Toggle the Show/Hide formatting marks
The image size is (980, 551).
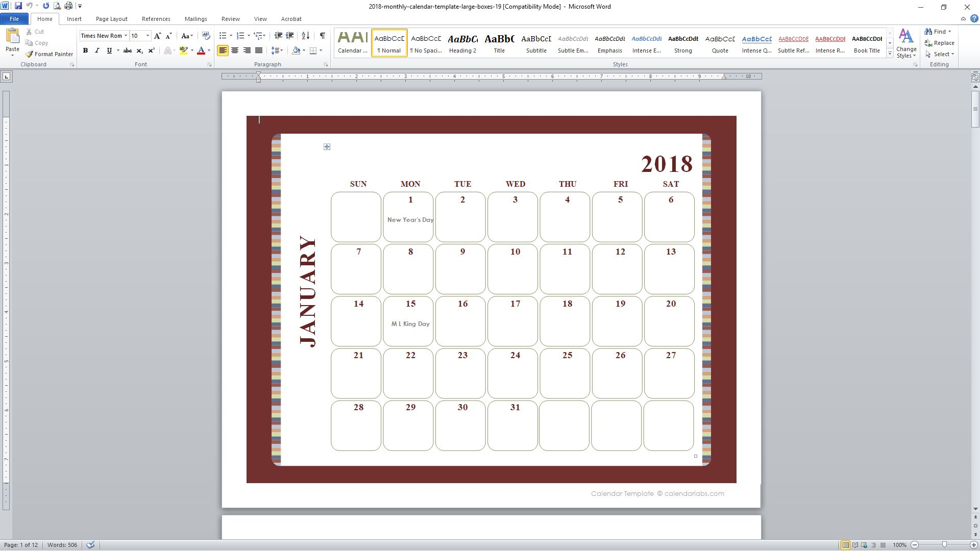(x=323, y=35)
